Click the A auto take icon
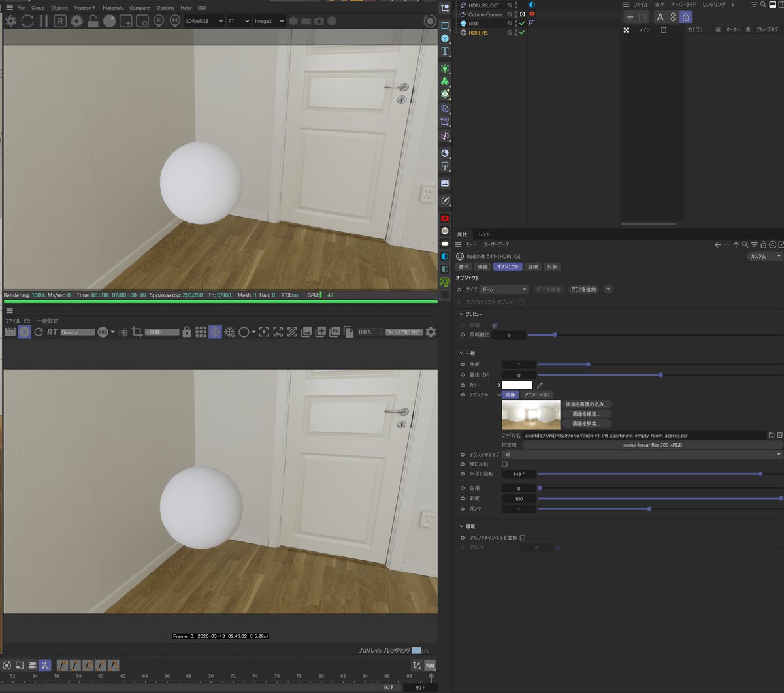This screenshot has width=784, height=693. [660, 17]
